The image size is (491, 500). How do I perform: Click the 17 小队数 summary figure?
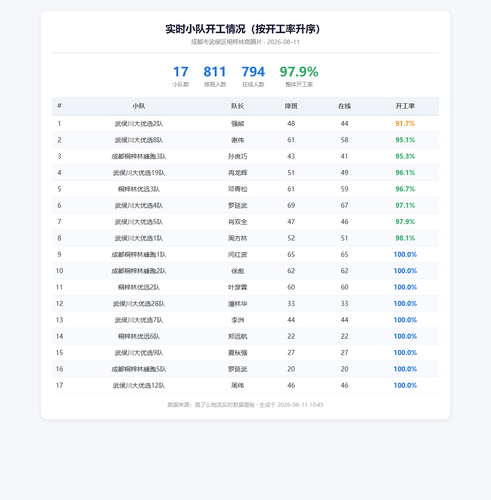181,76
